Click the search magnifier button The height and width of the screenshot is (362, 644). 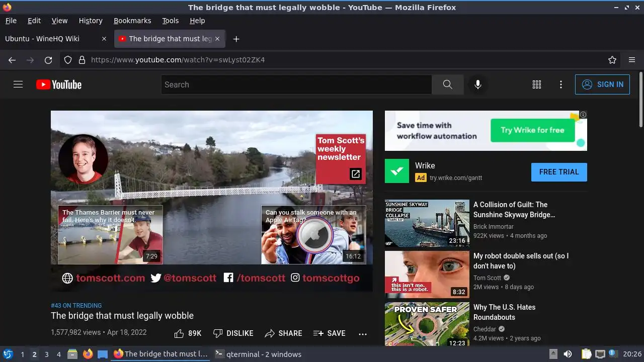point(447,84)
